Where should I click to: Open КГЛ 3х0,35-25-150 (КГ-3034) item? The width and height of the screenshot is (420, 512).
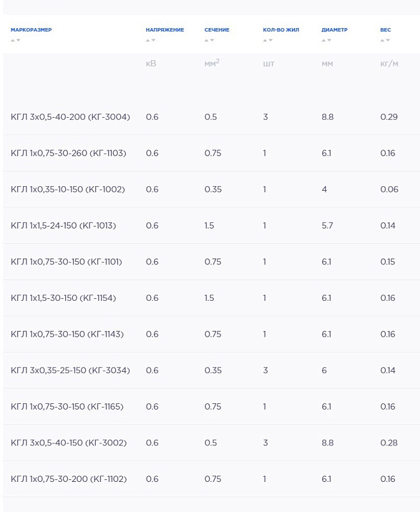70,371
